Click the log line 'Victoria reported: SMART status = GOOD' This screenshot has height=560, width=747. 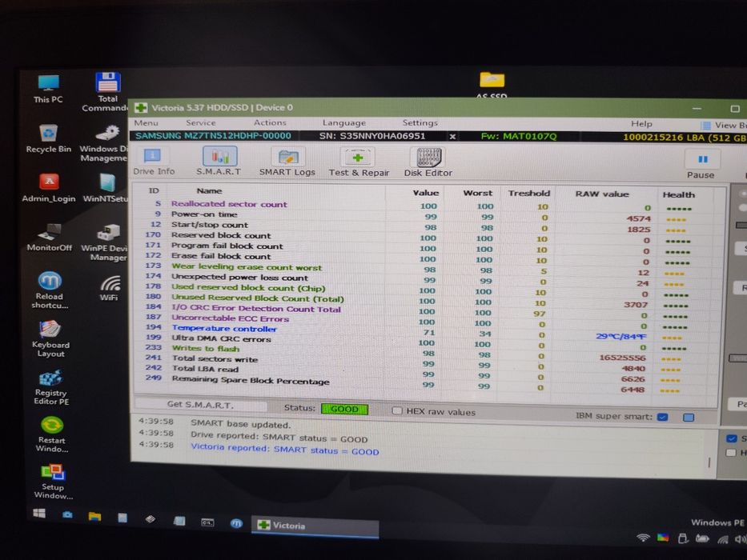point(285,449)
